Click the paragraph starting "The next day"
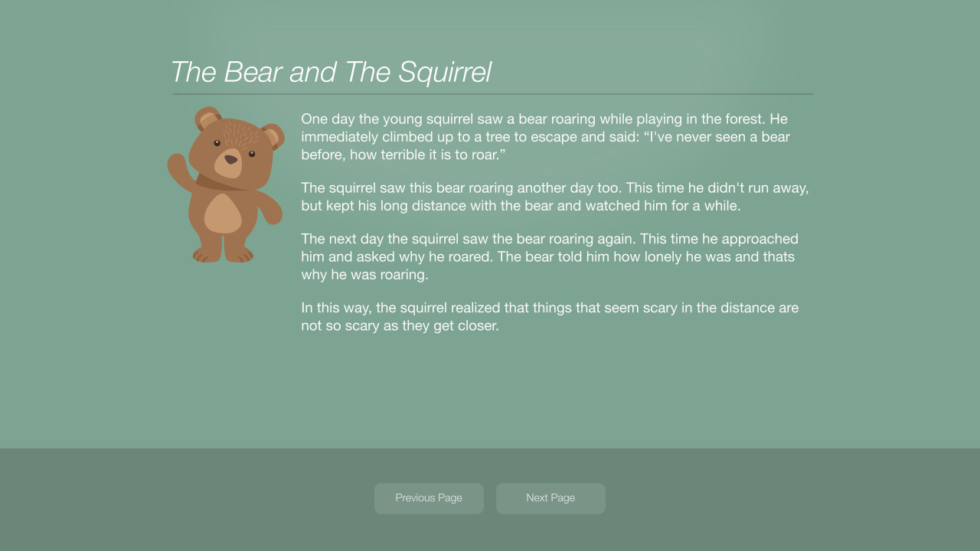This screenshot has height=551, width=980. pos(549,256)
